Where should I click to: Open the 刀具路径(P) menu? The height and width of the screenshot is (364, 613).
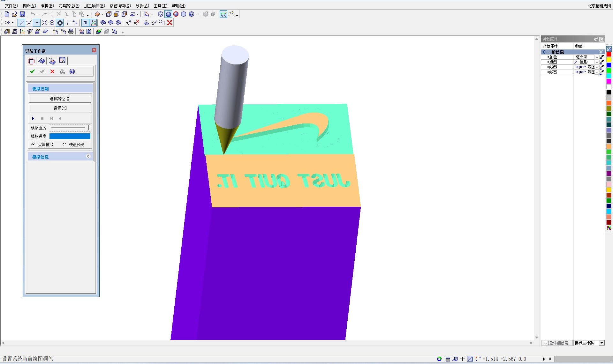[69, 6]
